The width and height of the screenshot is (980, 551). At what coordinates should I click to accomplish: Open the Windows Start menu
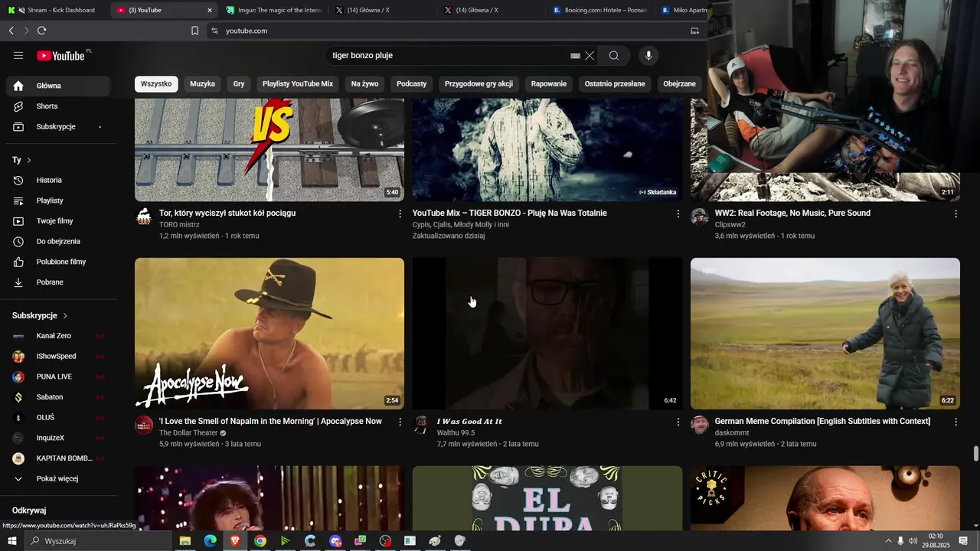coord(11,541)
